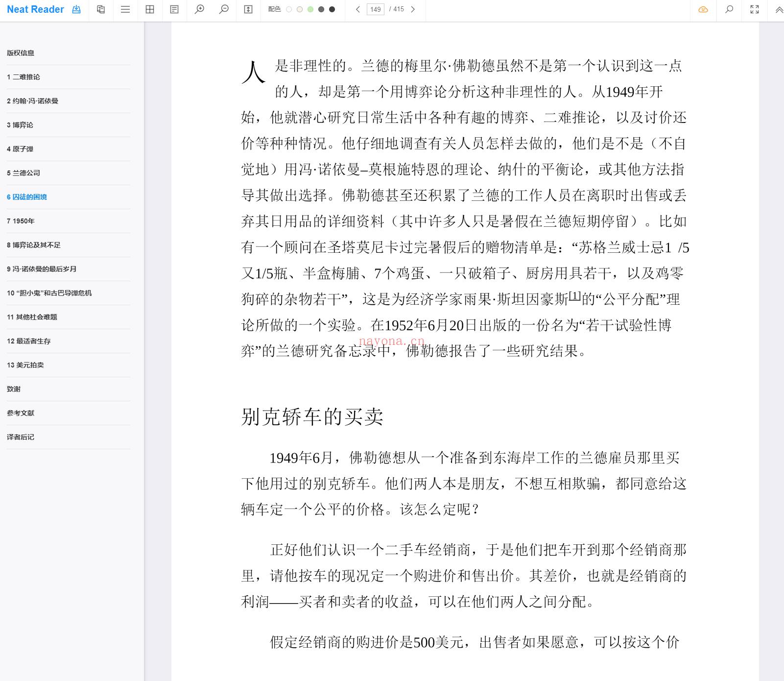Open the library/bookshelf icon
Viewport: 784px width, 681px height.
point(101,9)
